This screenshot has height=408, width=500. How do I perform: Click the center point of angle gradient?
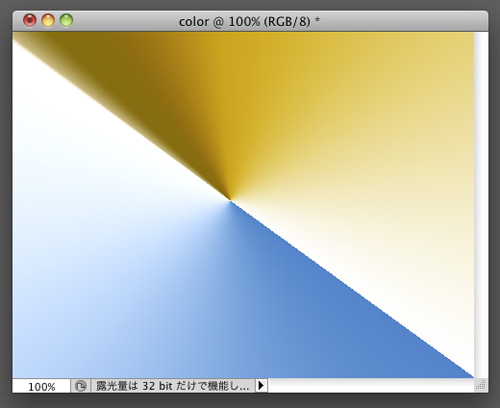tap(230, 200)
